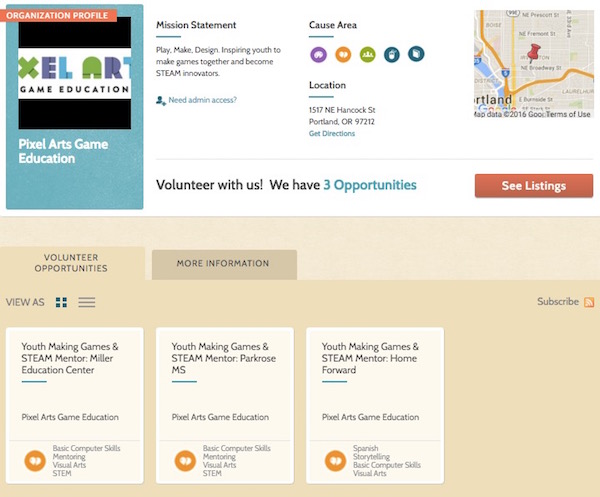Image resolution: width=600 pixels, height=497 pixels.
Task: Click Storytelling skill on Home Forward card
Action: (x=371, y=456)
